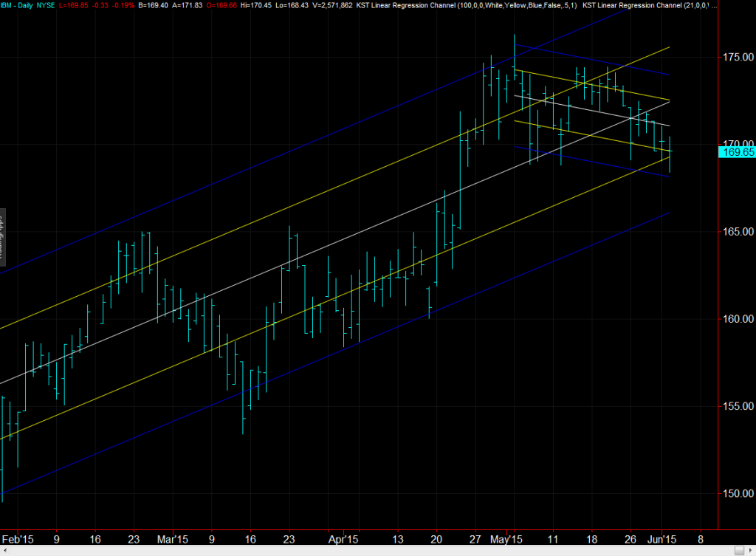The width and height of the screenshot is (756, 556).
Task: Click the horizontal scrollbar thumb below the chart
Action: coord(739,551)
